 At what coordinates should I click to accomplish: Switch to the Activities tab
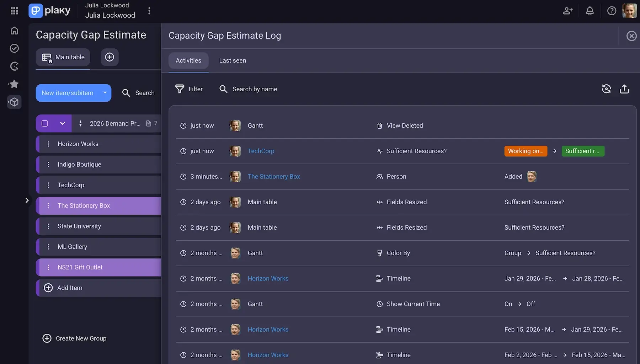point(188,61)
